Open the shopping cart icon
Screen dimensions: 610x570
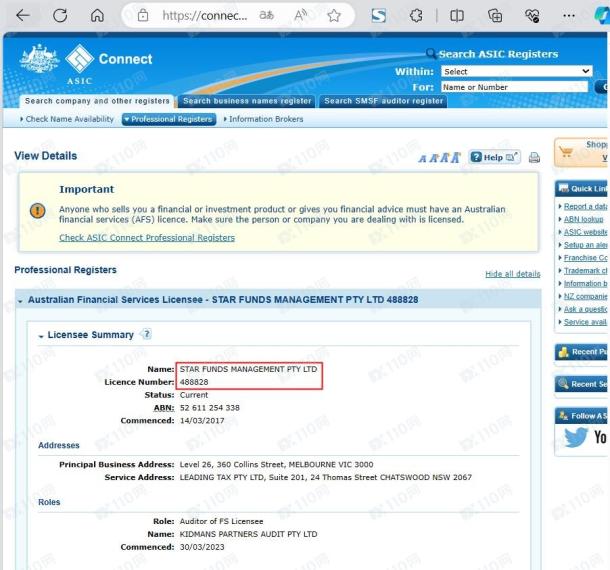pyautogui.click(x=566, y=152)
